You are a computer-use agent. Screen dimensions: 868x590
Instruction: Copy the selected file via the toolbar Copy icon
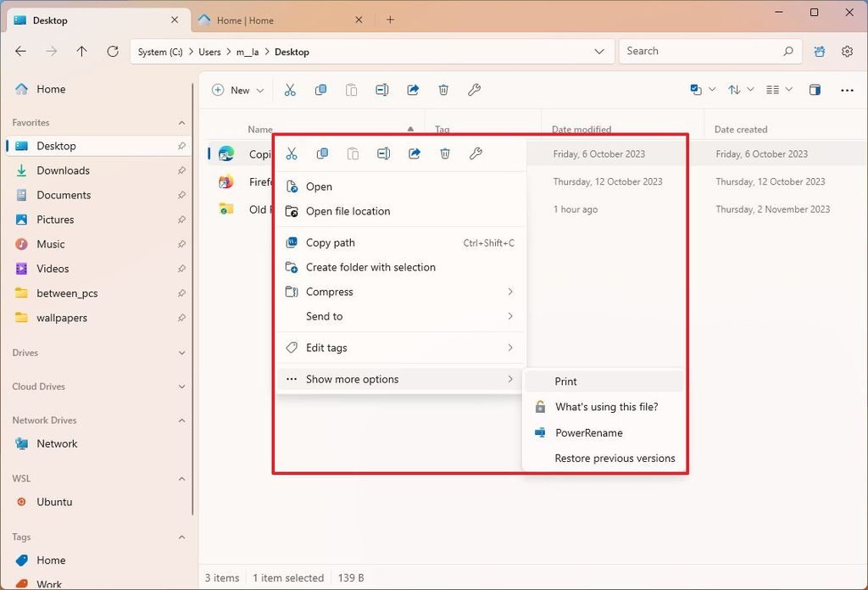(321, 89)
